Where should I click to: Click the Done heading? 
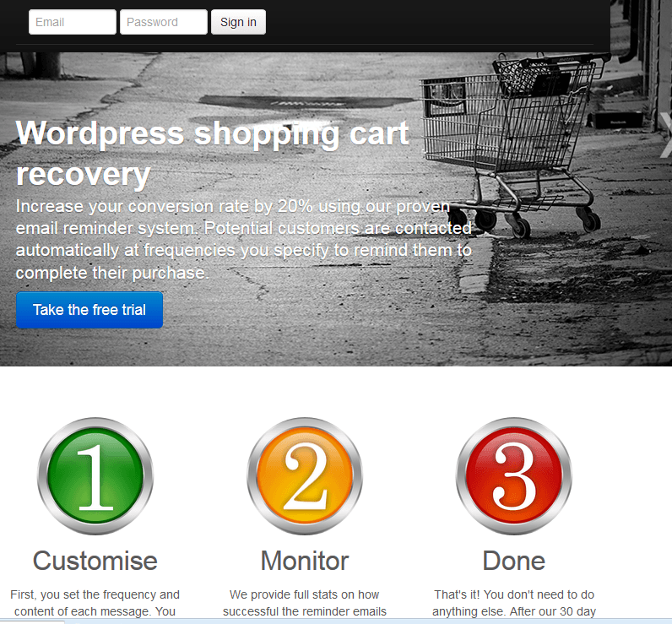(x=514, y=561)
